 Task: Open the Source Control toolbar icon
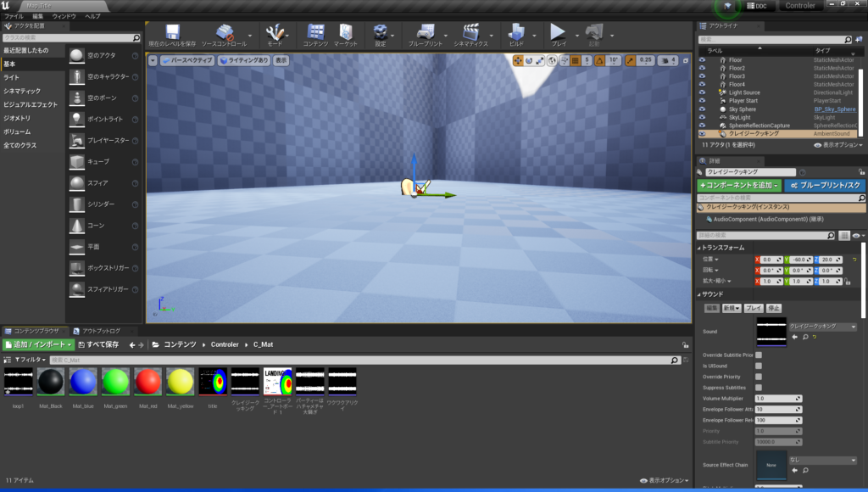[x=224, y=33]
